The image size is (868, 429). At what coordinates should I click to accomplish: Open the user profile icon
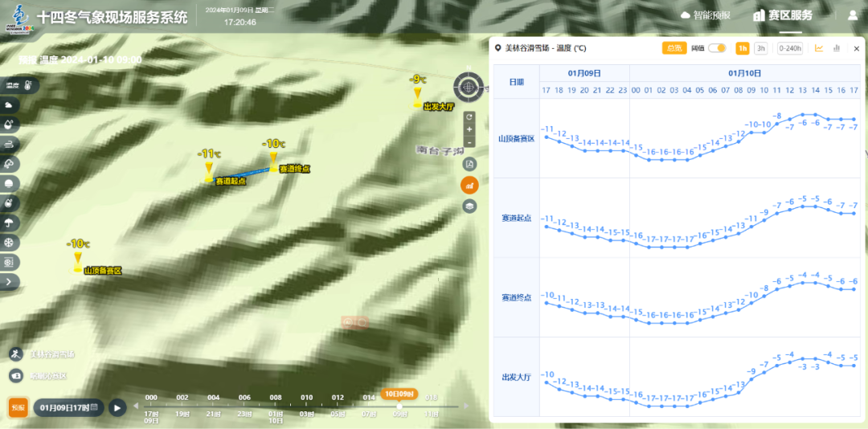[x=853, y=15]
